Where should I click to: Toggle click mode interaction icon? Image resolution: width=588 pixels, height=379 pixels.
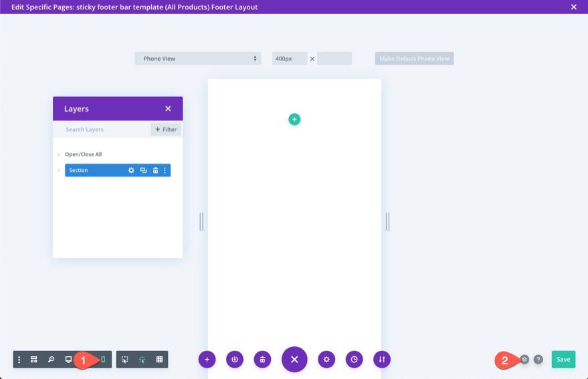pos(142,360)
